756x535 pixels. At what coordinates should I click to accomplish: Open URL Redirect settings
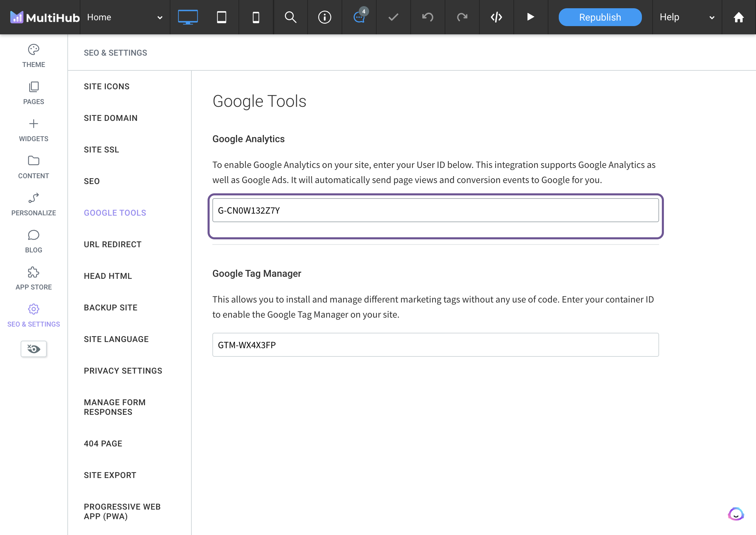113,244
